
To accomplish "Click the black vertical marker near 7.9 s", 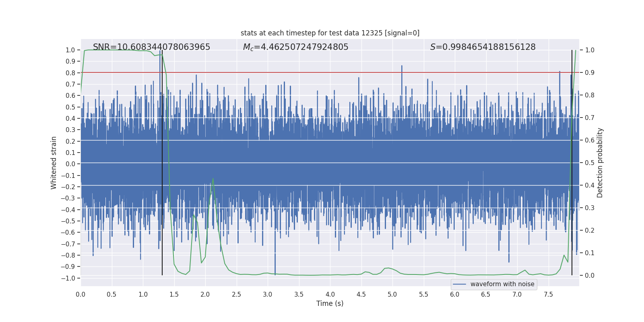I will click(572, 163).
